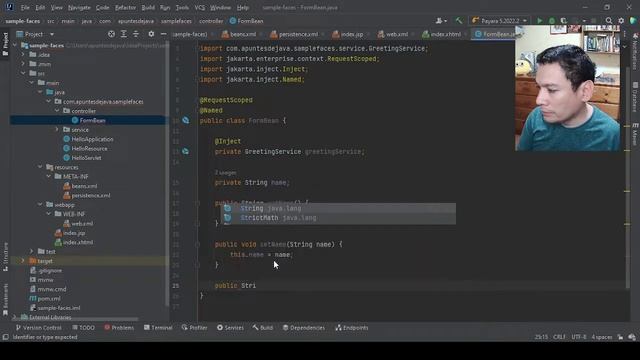
Task: Start debugging with the bug icon
Action: click(552, 20)
